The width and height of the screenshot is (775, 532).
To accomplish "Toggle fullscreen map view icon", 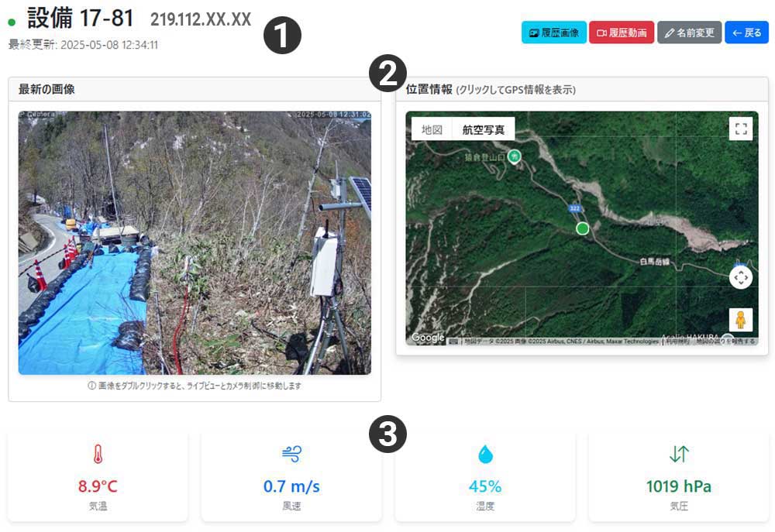I will (x=740, y=129).
